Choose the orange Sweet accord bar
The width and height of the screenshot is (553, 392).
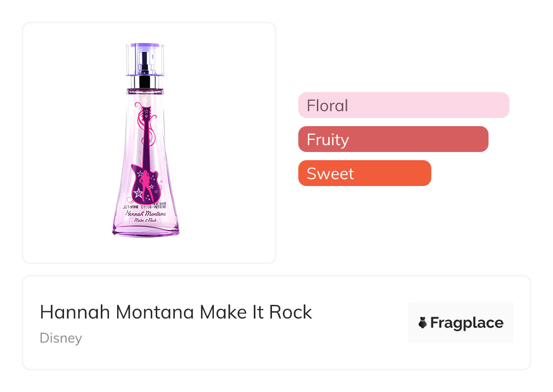364,173
